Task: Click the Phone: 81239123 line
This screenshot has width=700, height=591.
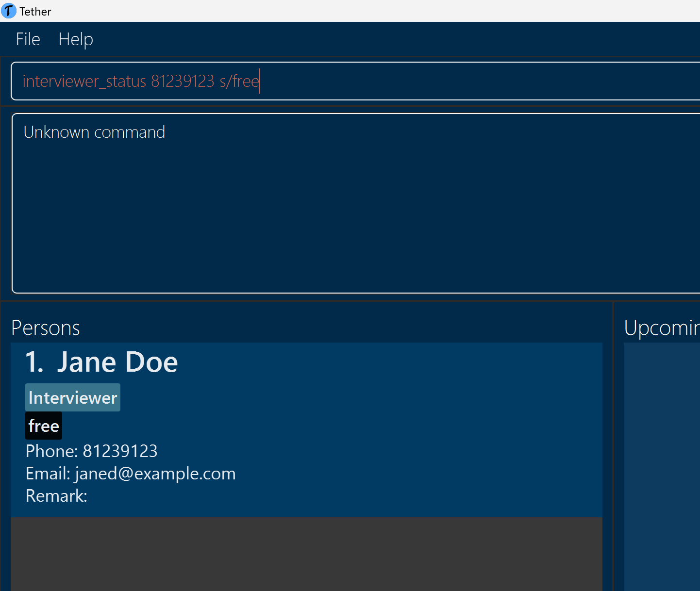Action: point(92,451)
